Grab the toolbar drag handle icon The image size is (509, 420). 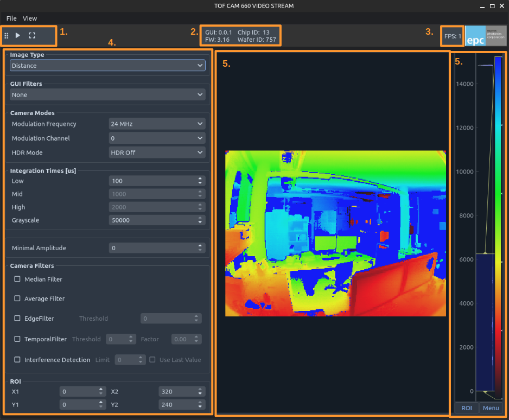click(x=7, y=35)
